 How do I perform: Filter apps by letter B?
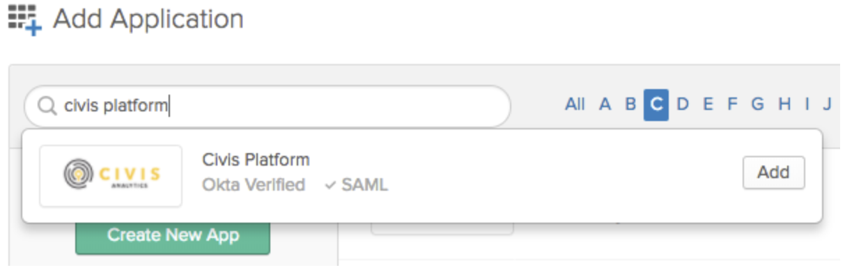[x=630, y=104]
